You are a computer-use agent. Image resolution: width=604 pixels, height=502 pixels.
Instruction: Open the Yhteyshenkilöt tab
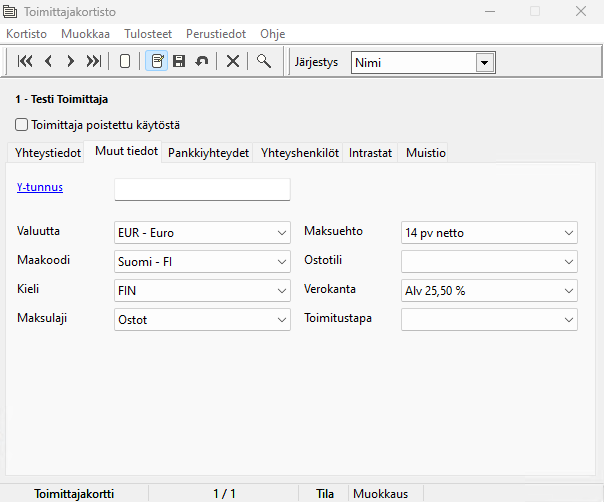pos(300,153)
